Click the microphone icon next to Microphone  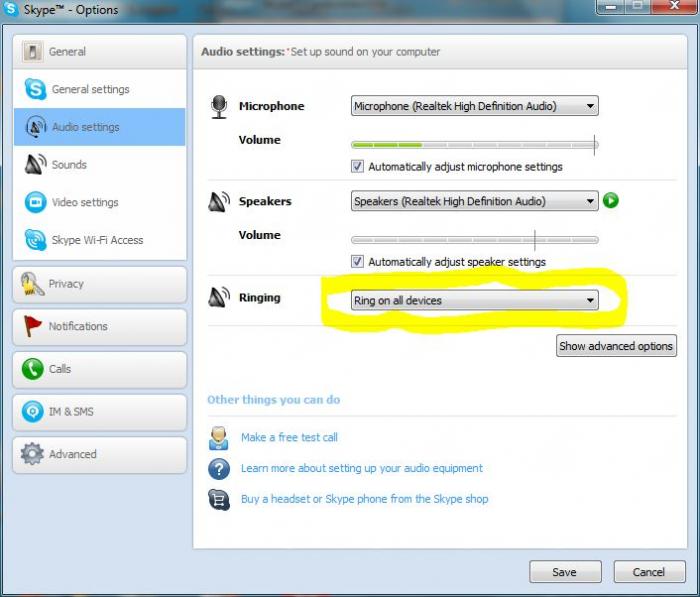point(219,107)
